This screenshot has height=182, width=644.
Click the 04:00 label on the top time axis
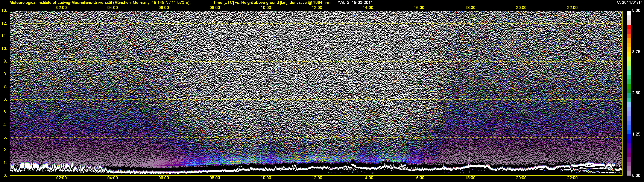click(112, 8)
